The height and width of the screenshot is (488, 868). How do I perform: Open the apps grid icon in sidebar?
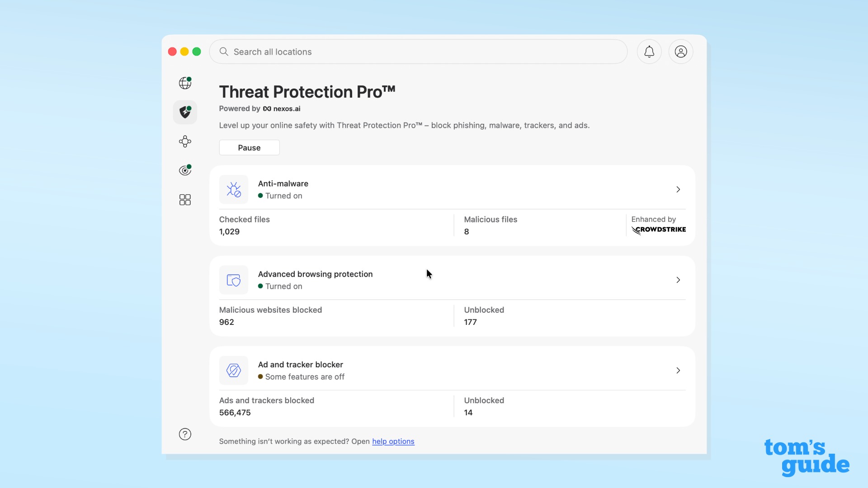pos(185,199)
